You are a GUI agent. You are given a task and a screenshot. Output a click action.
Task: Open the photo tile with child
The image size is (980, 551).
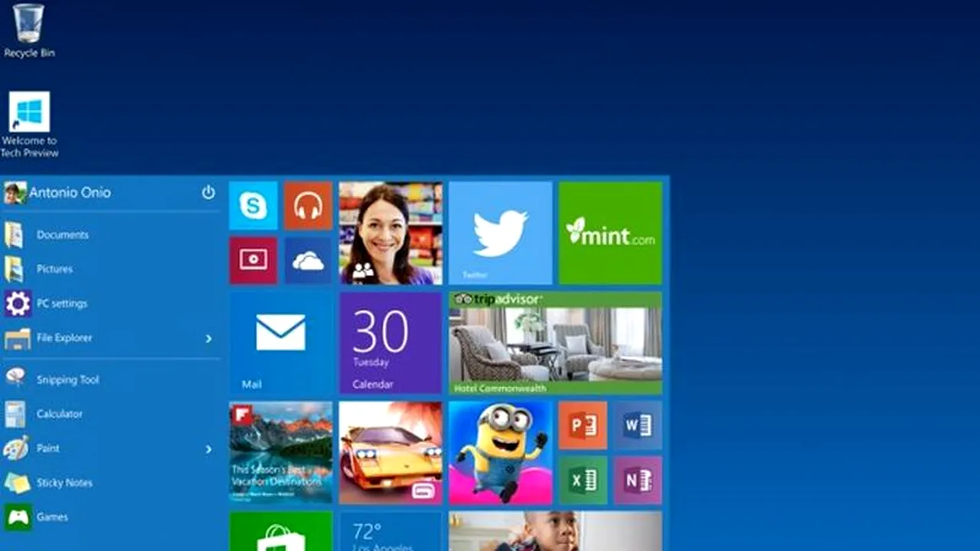555,531
